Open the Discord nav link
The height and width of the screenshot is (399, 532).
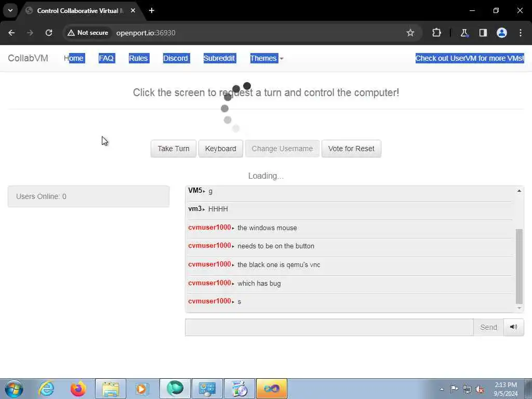pyautogui.click(x=176, y=58)
